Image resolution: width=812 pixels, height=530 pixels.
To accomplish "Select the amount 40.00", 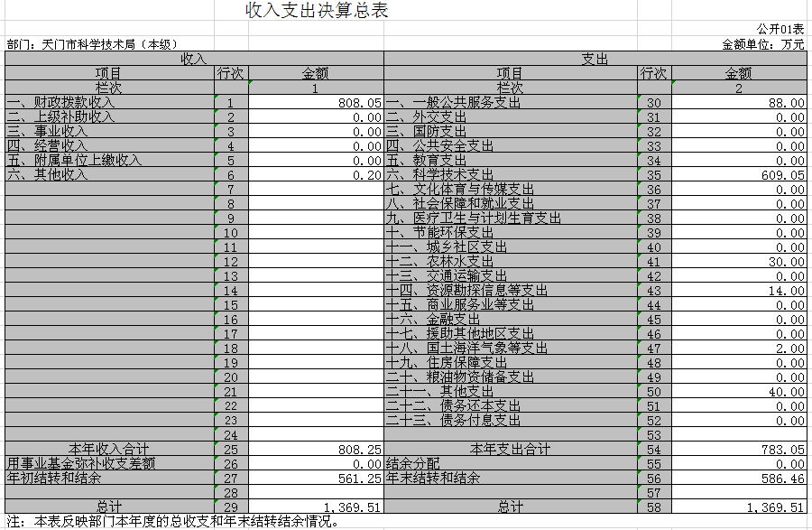I will (x=739, y=392).
